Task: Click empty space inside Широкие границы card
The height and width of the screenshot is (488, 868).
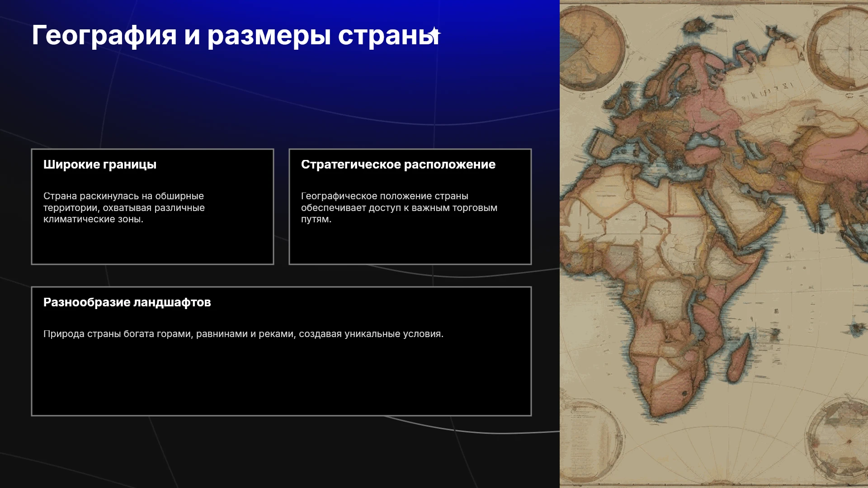Action: pos(152,244)
